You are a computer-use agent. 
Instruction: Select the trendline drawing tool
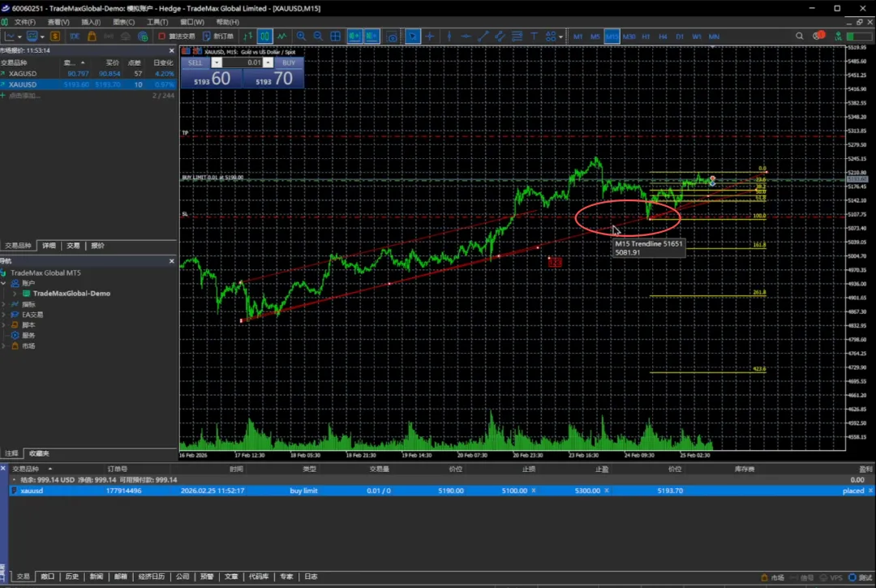point(483,36)
